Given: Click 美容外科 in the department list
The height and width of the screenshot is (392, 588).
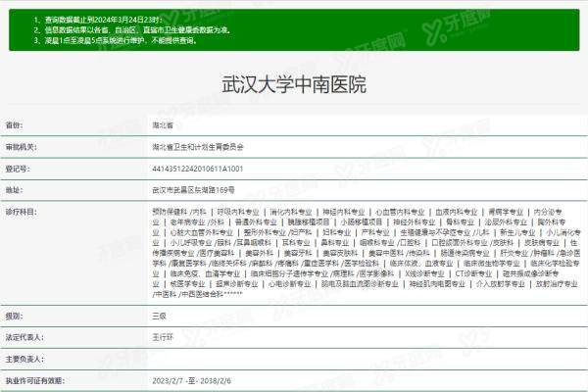Looking at the screenshot, I should click(x=259, y=253).
